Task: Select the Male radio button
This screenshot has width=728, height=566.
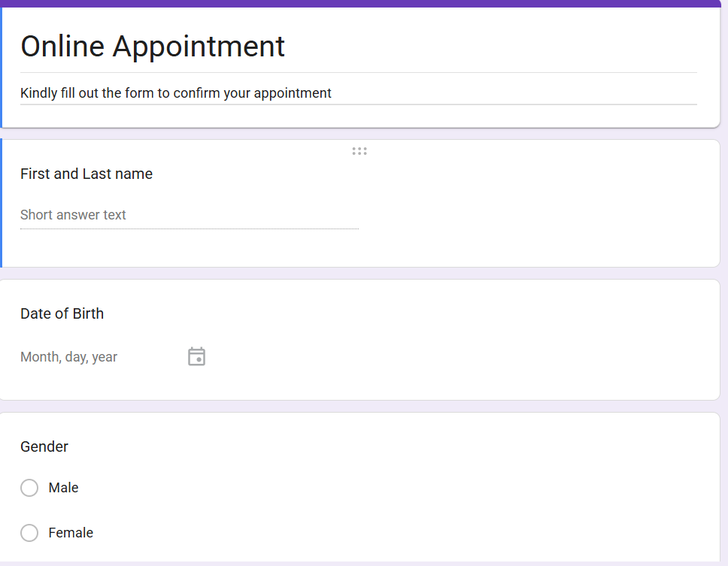Action: (x=29, y=488)
